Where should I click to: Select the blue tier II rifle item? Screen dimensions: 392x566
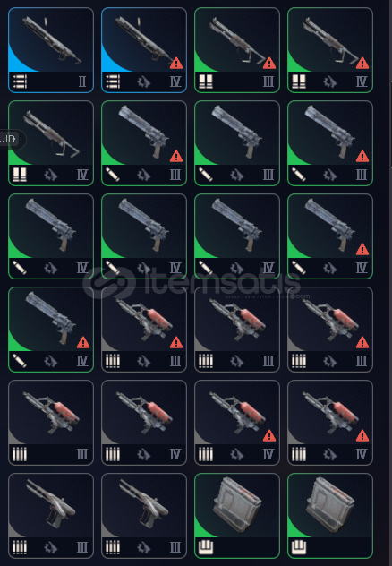coord(51,50)
